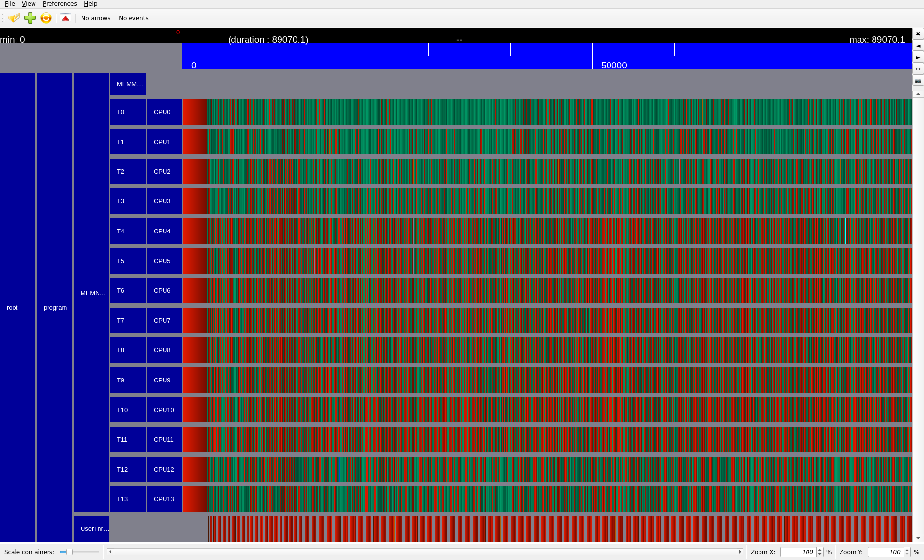Open the File menu
Screen dimensions: 924x560
pyautogui.click(x=10, y=4)
